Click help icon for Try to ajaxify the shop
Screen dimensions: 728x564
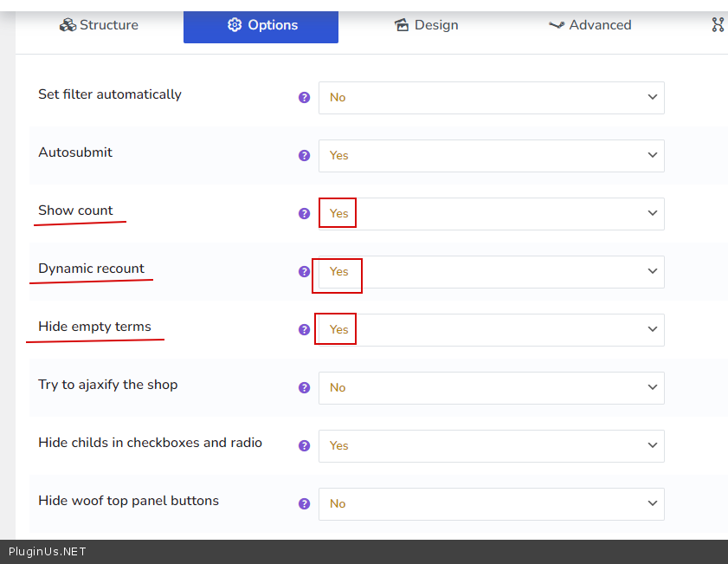pos(304,388)
